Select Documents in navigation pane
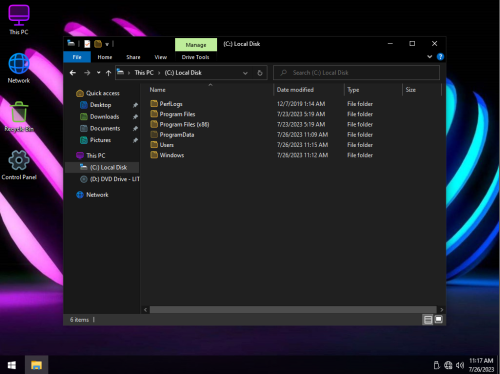Viewport: 500px width, 374px height. point(105,128)
